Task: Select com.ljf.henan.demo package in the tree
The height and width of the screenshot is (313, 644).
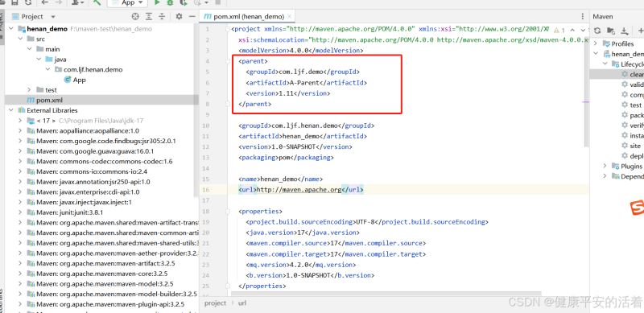Action: 89,69
